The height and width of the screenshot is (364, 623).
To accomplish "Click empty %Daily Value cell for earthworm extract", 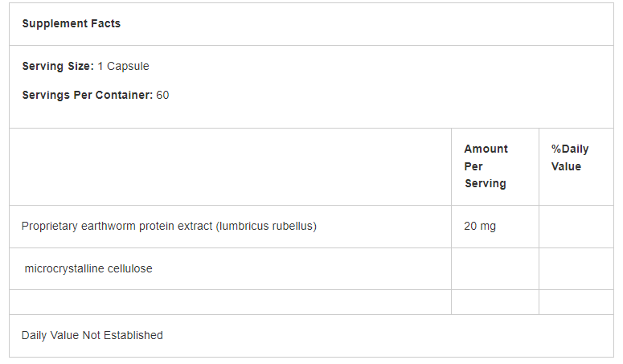I will click(576, 226).
